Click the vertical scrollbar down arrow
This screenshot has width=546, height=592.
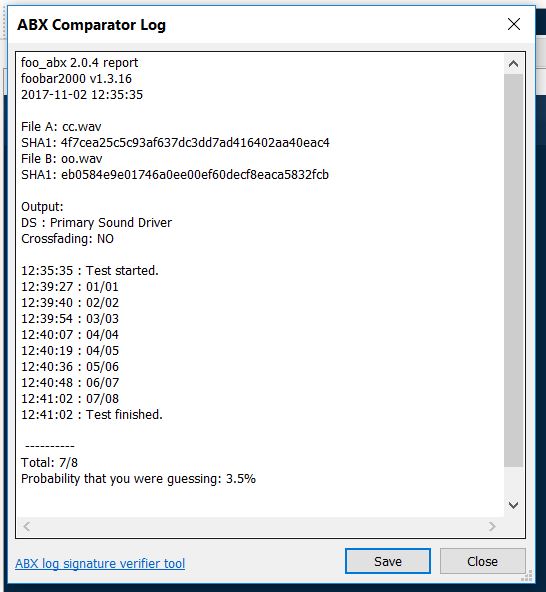pyautogui.click(x=513, y=505)
